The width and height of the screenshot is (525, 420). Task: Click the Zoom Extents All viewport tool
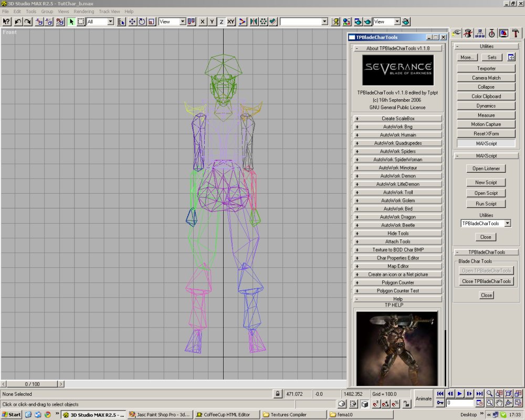click(x=518, y=394)
